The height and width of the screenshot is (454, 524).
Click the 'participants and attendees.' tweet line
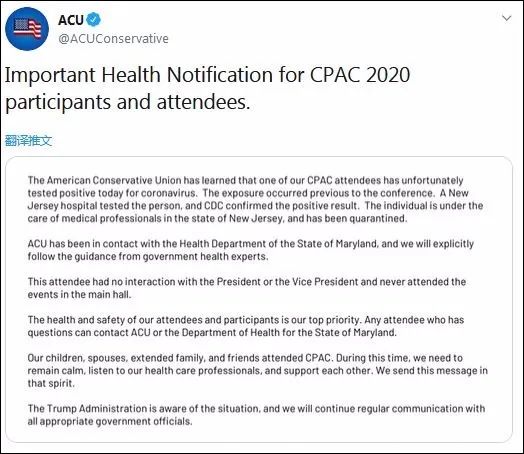point(128,102)
